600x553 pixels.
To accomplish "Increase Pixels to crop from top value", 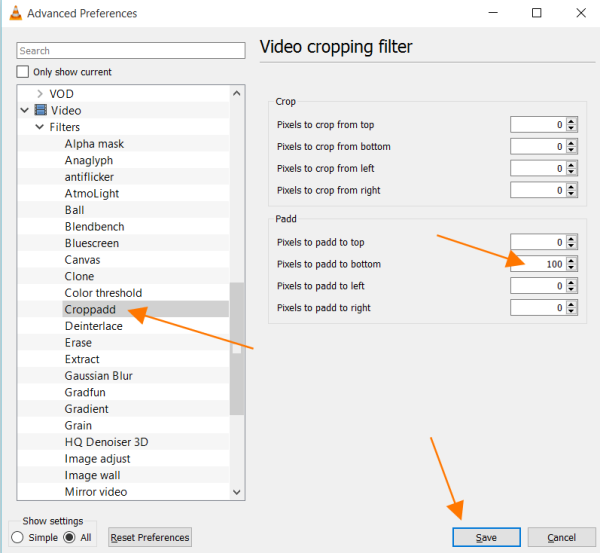I will click(x=571, y=121).
